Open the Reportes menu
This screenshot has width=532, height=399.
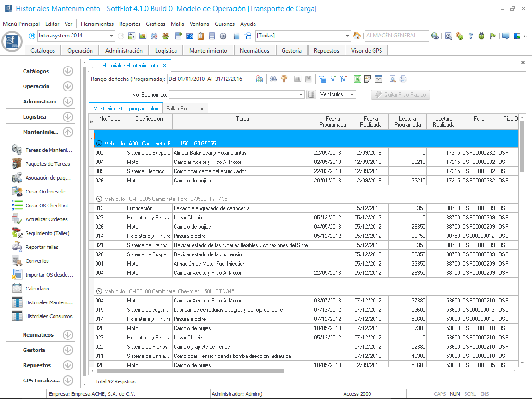point(129,24)
